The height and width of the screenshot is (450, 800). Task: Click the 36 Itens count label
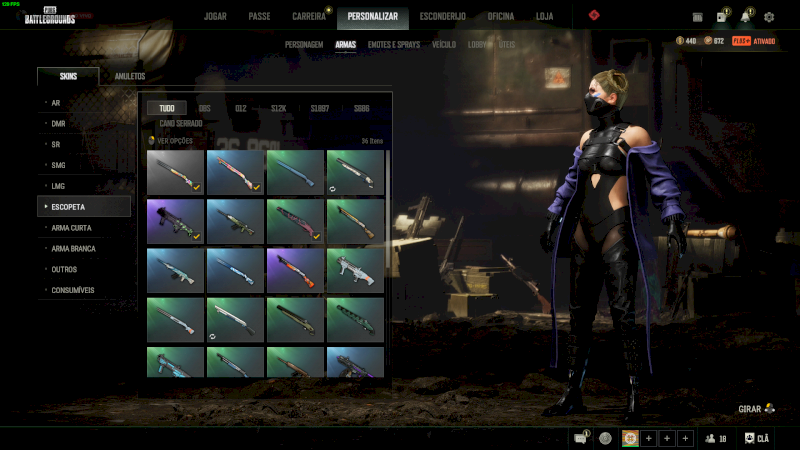coord(372,141)
